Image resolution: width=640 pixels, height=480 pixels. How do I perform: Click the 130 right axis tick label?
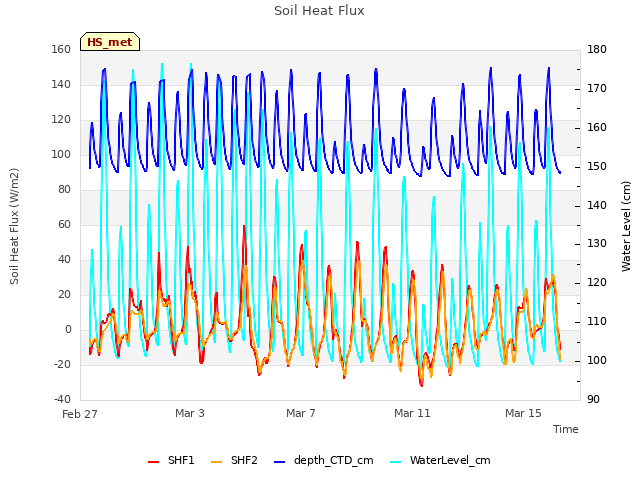(597, 244)
